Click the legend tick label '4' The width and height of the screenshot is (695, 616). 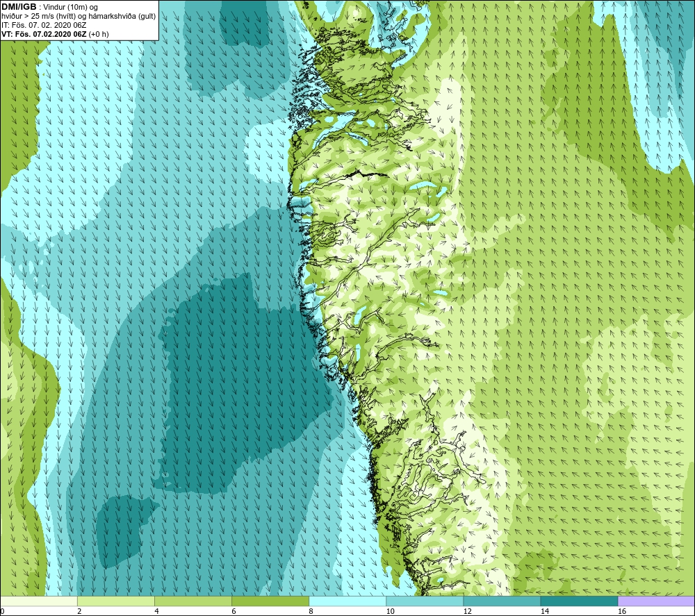coord(156,611)
